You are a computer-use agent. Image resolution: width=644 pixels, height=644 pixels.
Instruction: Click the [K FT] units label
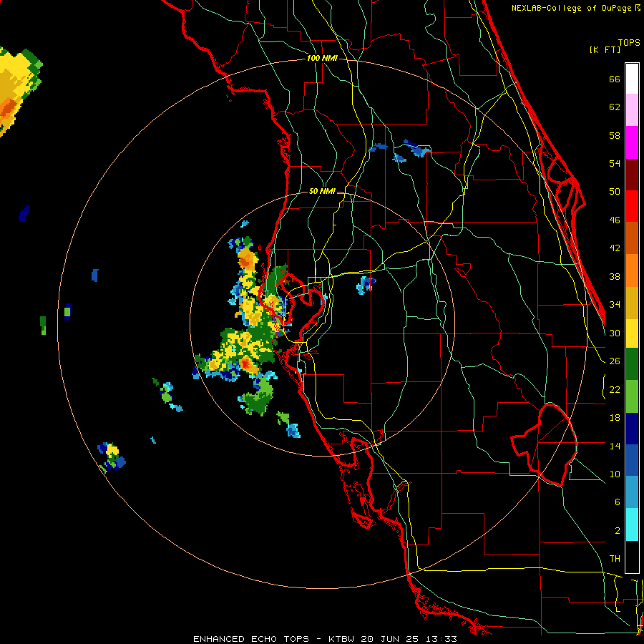[605, 49]
